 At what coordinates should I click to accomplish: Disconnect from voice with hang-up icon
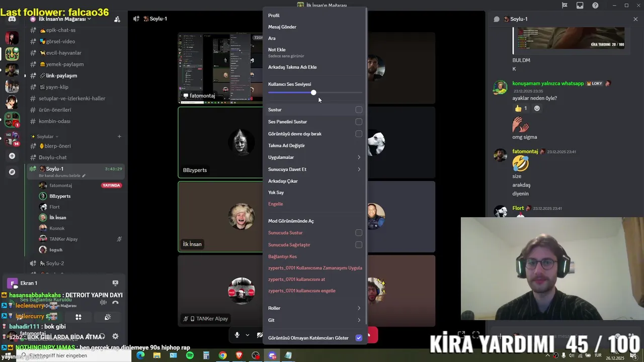(115, 303)
